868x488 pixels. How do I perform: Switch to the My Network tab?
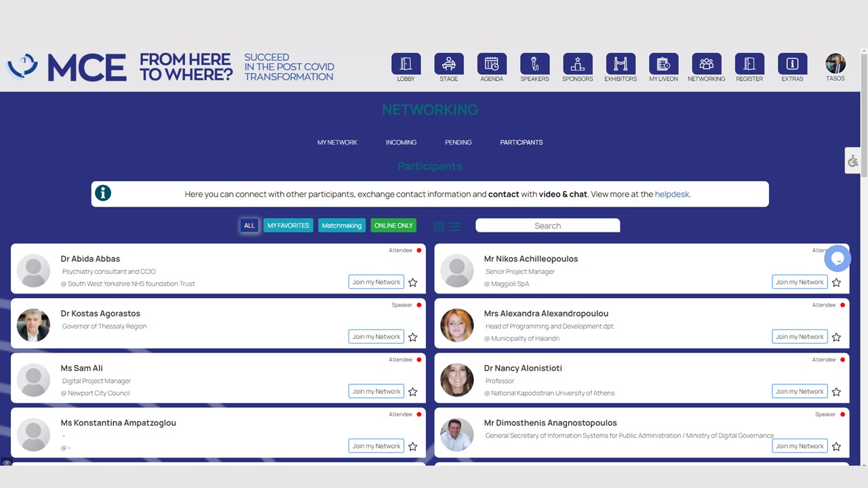337,142
